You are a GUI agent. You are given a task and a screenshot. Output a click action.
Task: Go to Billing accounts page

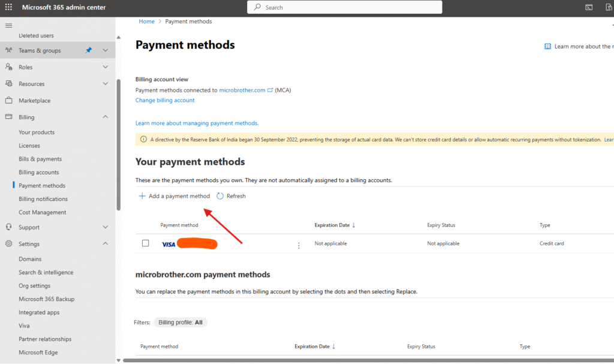(39, 173)
